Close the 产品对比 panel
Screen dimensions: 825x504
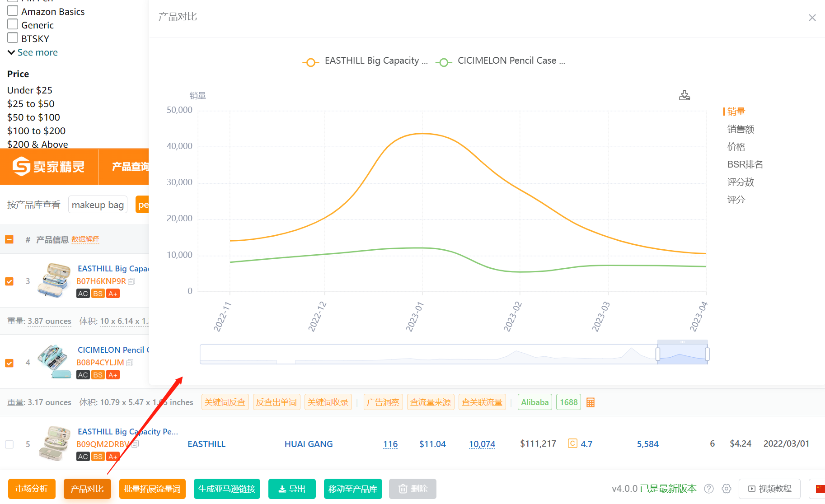pos(812,18)
